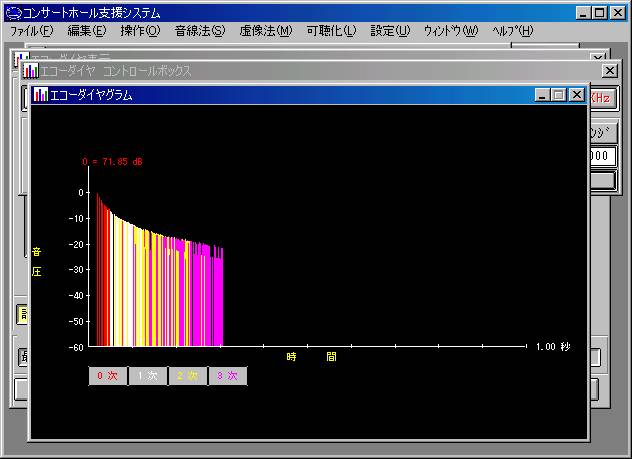Close the コントロールボックス window

tap(609, 71)
